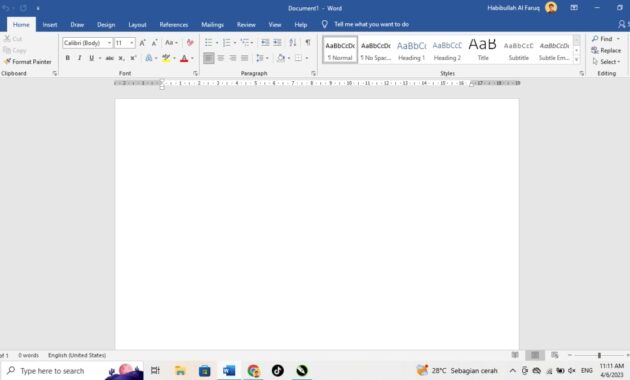Viewport: 630px width, 380px height.
Task: Open the References ribbon tab
Action: click(x=174, y=25)
